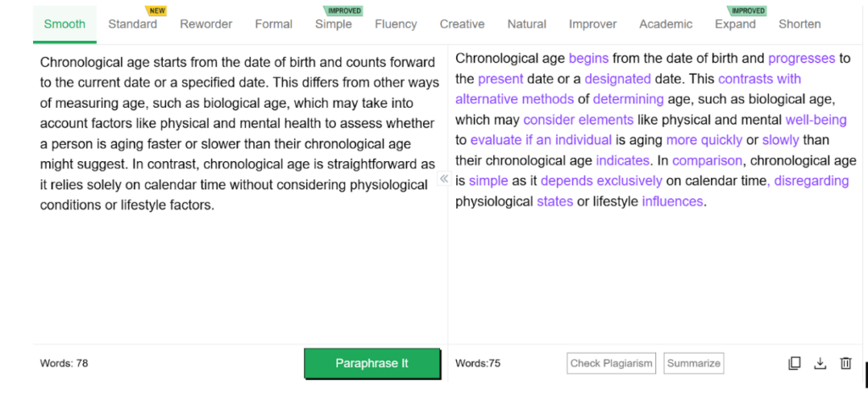This screenshot has width=868, height=397.
Task: Select the Natural tab
Action: [x=526, y=24]
